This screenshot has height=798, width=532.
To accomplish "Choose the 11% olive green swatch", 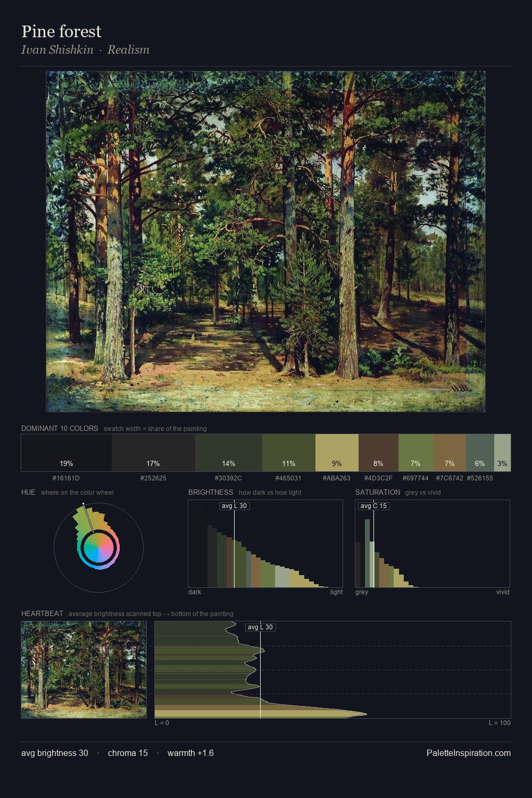I will coord(289,453).
